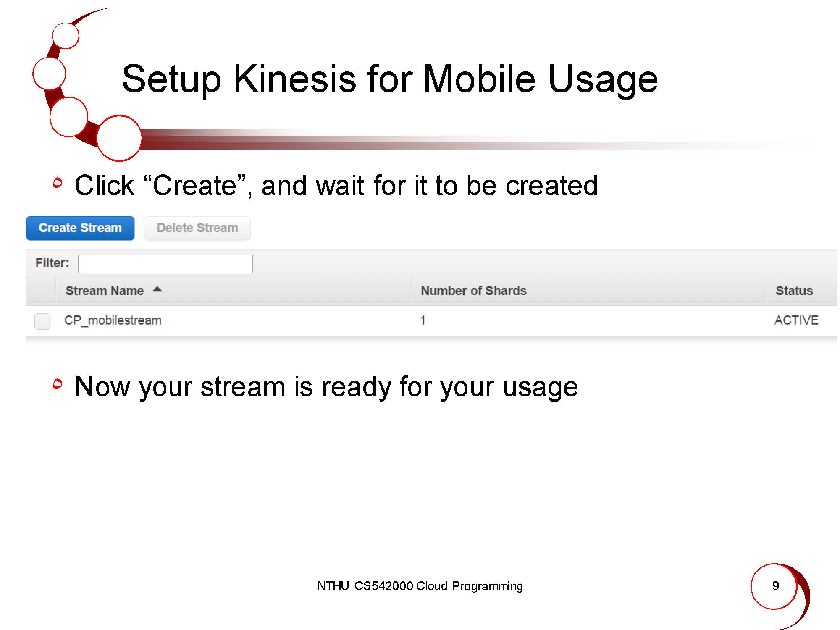Click the 'Filter:' label text
Viewport: 840px width, 630px height.
(52, 263)
